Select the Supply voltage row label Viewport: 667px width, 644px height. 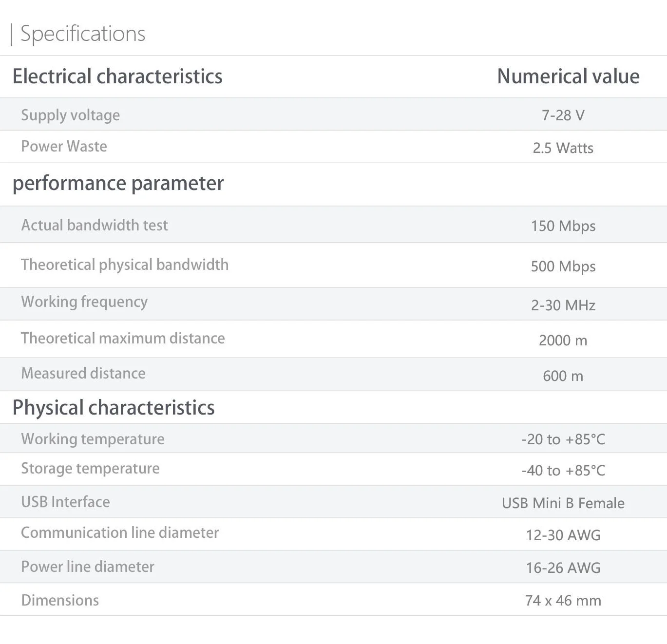(70, 115)
